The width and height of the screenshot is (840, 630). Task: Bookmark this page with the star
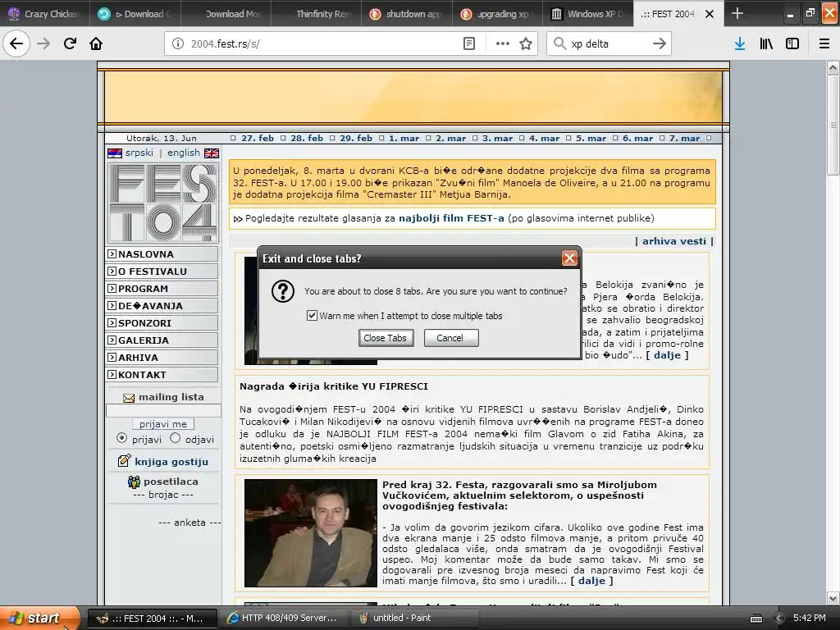526,43
